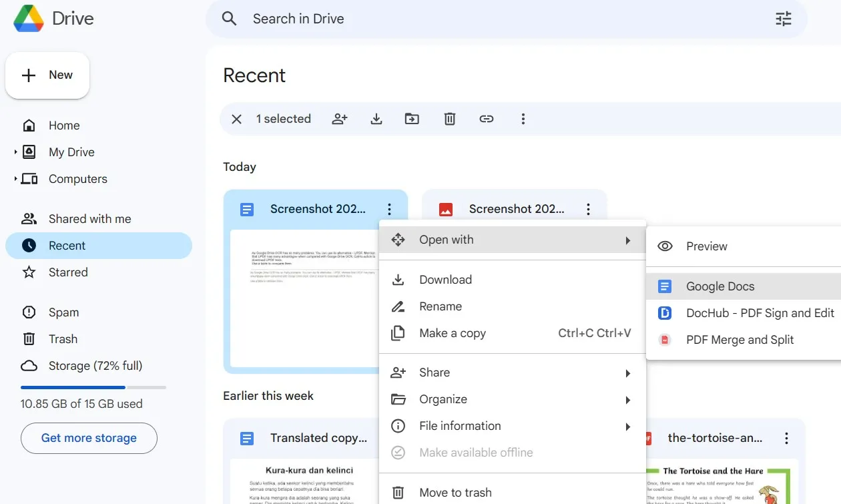The height and width of the screenshot is (504, 841).
Task: Select Rename from the context menu
Action: coord(440,306)
